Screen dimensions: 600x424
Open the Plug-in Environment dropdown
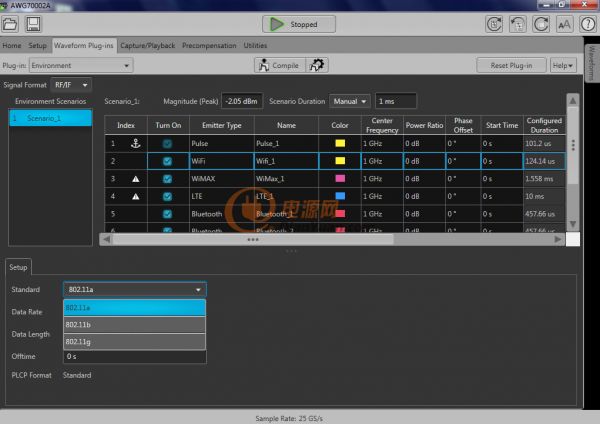81,65
